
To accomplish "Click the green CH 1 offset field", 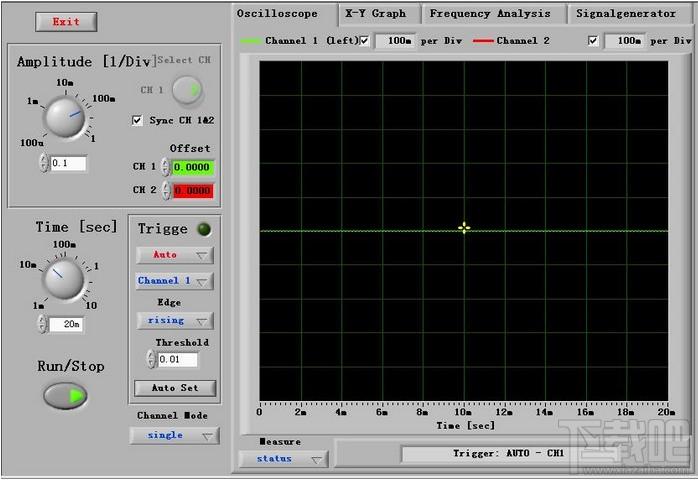I will [x=192, y=167].
